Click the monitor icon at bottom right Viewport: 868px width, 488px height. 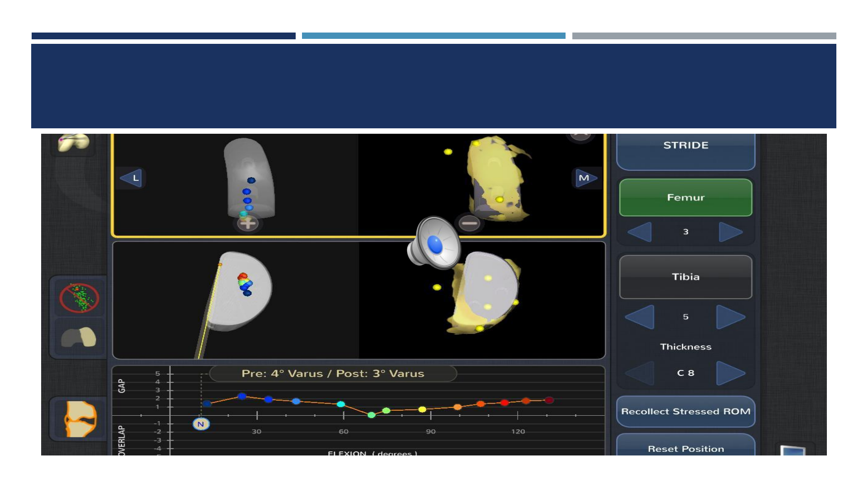click(793, 450)
